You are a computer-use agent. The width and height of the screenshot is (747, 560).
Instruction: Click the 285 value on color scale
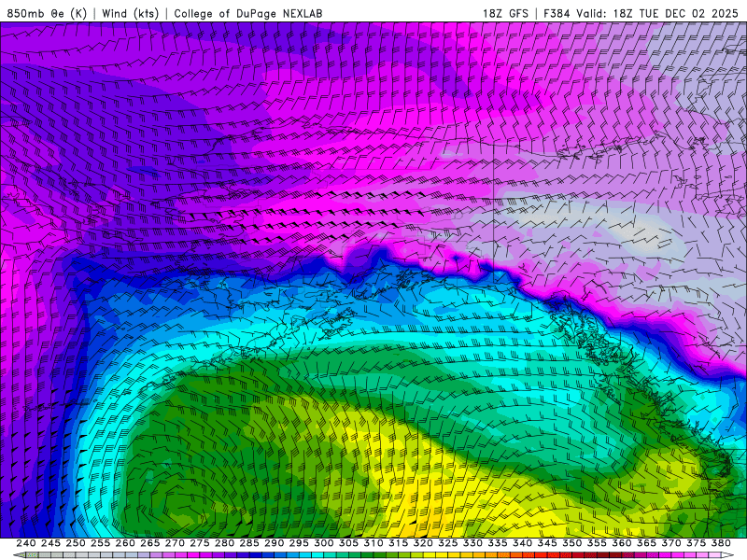click(x=249, y=543)
